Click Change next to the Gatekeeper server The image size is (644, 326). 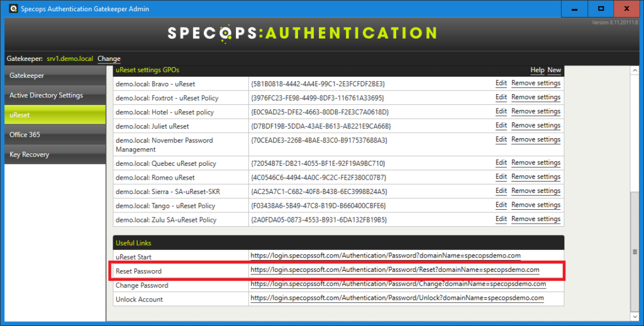click(x=109, y=58)
